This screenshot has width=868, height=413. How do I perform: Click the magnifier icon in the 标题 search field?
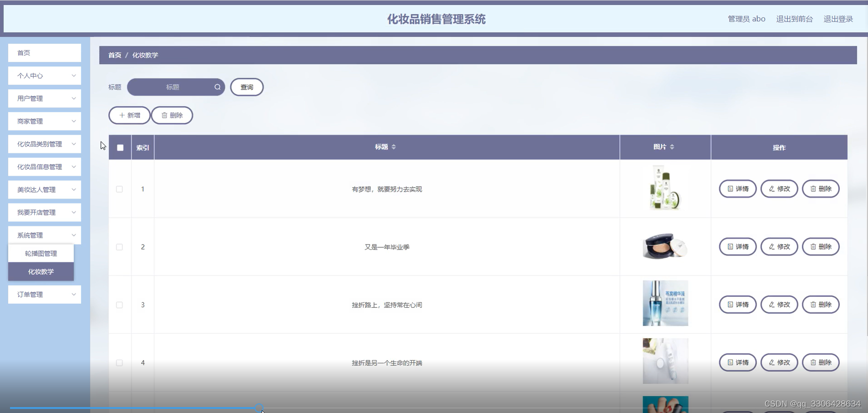coord(218,87)
